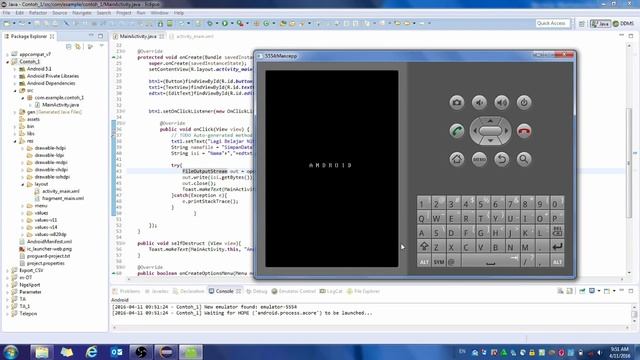Click the New toolbar icon in Eclipse
The height and width of the screenshot is (360, 640).
(7, 24)
